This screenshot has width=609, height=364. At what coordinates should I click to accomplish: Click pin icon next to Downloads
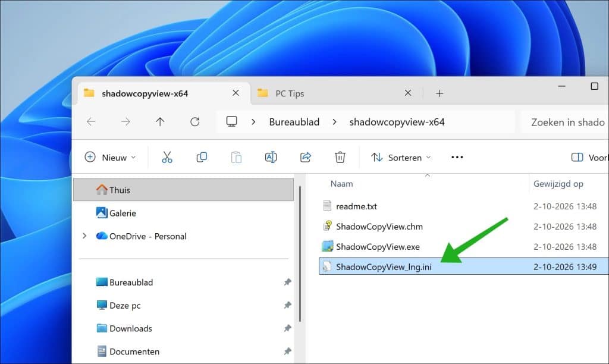(x=287, y=328)
